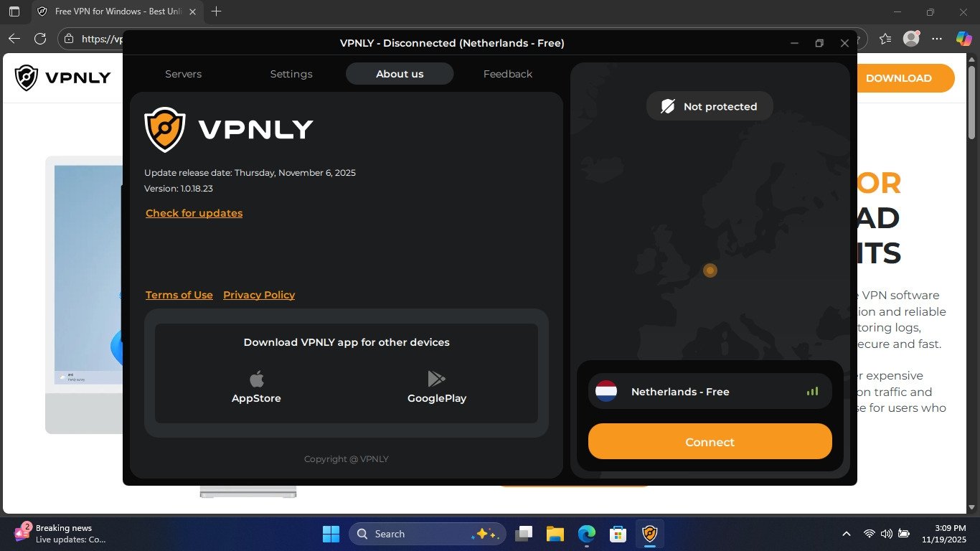The height and width of the screenshot is (551, 980).
Task: Click the VPNLY taskbar app icon
Action: point(649,534)
